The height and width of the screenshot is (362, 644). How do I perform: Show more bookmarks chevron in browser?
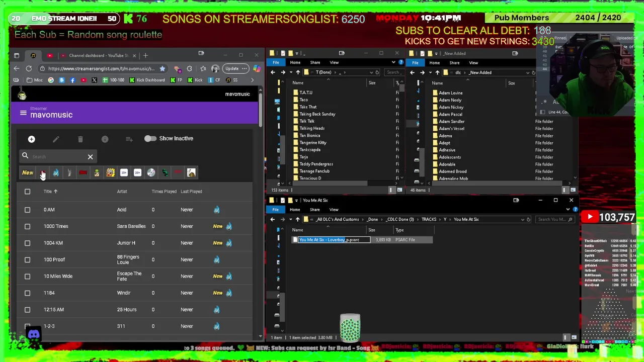pyautogui.click(x=253, y=80)
